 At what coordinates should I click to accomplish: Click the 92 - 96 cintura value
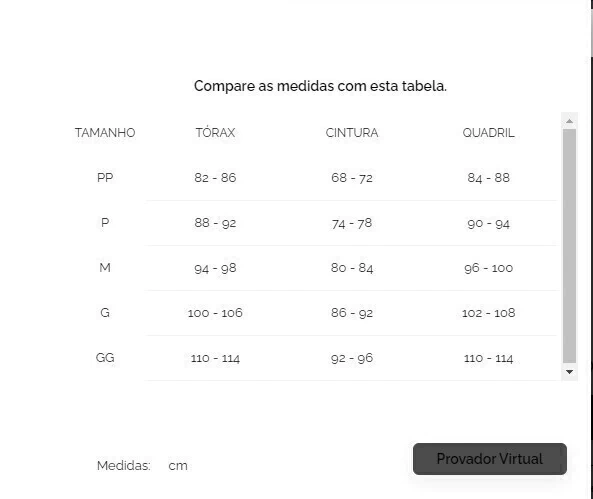[x=352, y=358]
